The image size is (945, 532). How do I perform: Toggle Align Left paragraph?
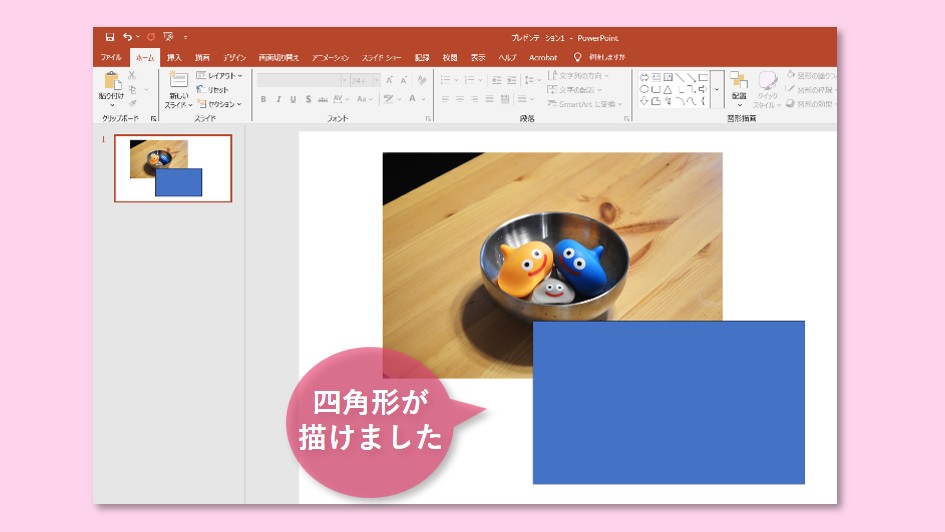click(x=445, y=99)
